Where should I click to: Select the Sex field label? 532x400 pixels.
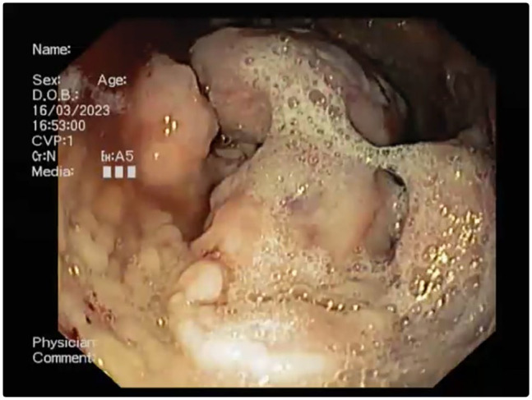coord(44,80)
